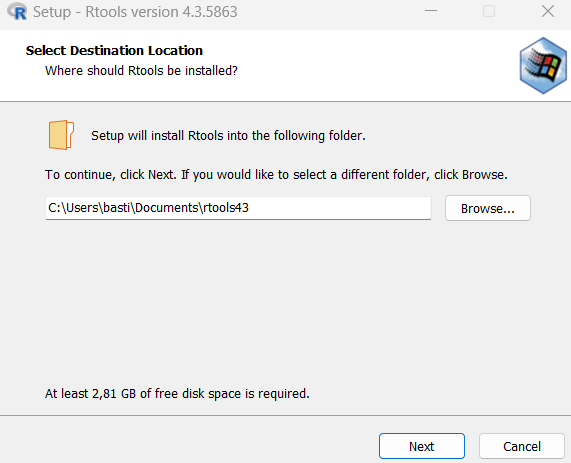The height and width of the screenshot is (463, 571).
Task: Click the R logo in title bar
Action: click(x=17, y=12)
